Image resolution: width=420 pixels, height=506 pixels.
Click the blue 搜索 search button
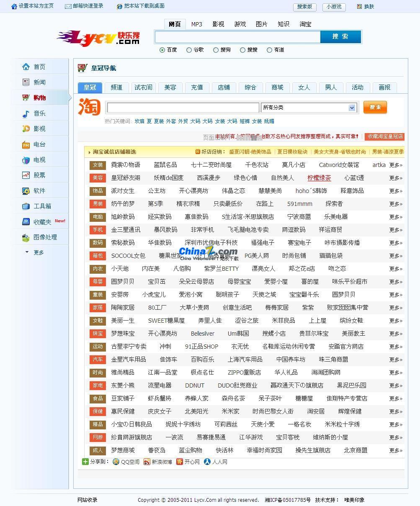[340, 36]
